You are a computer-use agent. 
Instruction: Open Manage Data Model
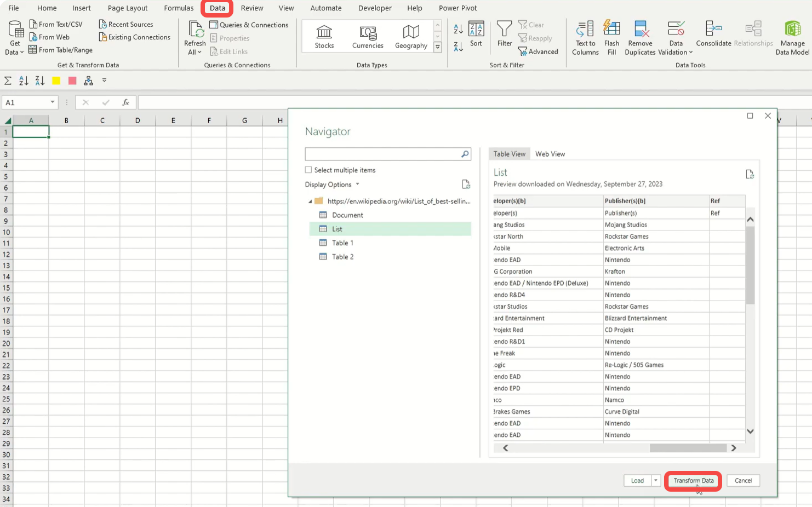(x=792, y=38)
